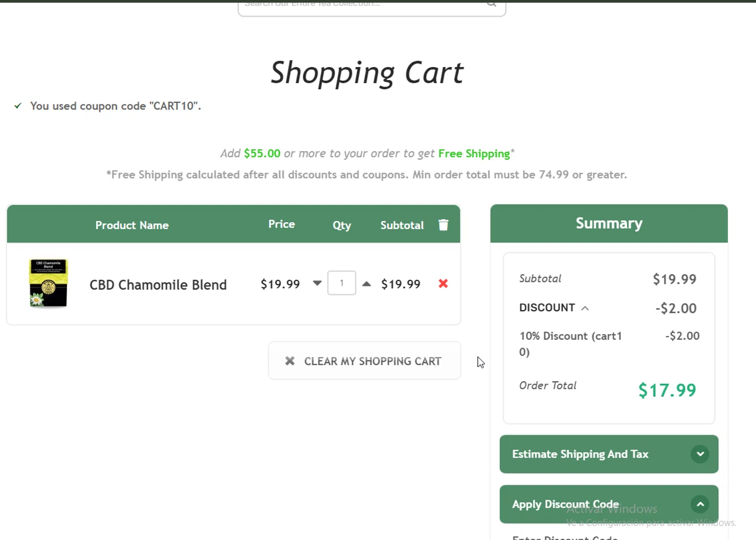Increase quantity with the up arrow
Screen dimensions: 756x540
(366, 284)
